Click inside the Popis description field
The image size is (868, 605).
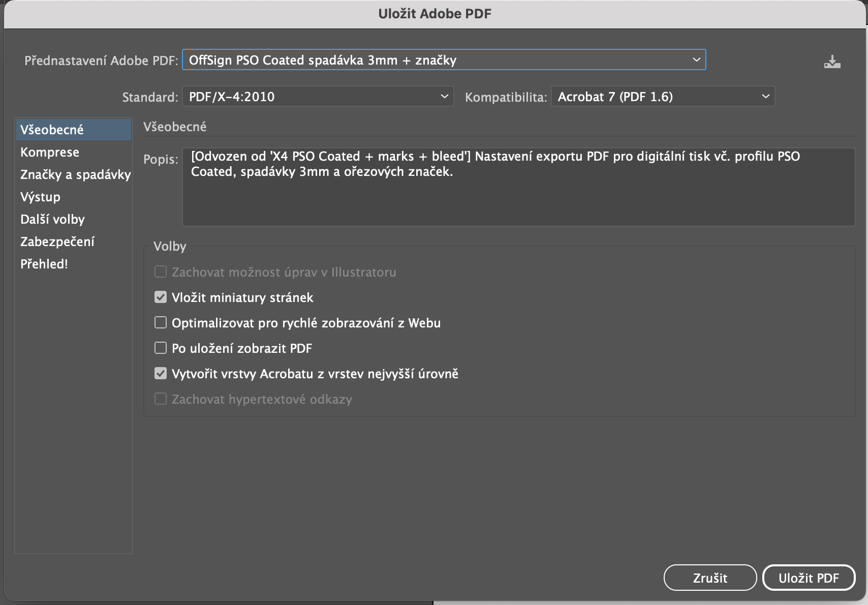pos(518,187)
